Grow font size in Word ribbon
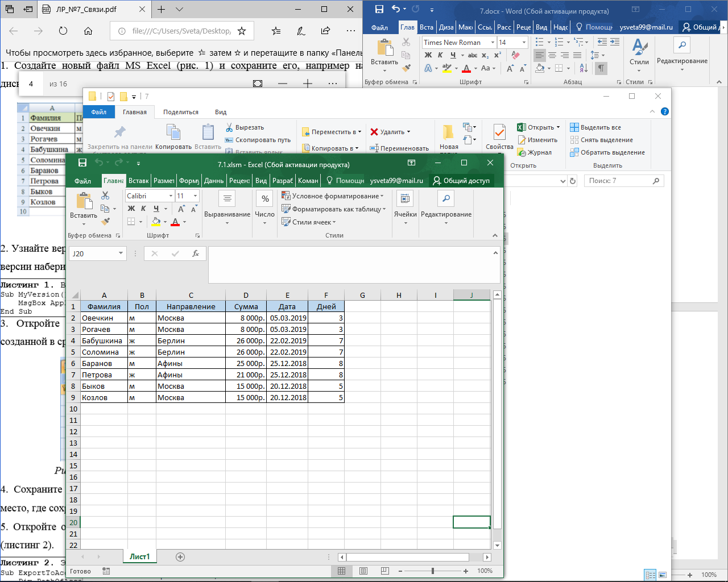Screen dimensions: 728x582 pos(510,68)
